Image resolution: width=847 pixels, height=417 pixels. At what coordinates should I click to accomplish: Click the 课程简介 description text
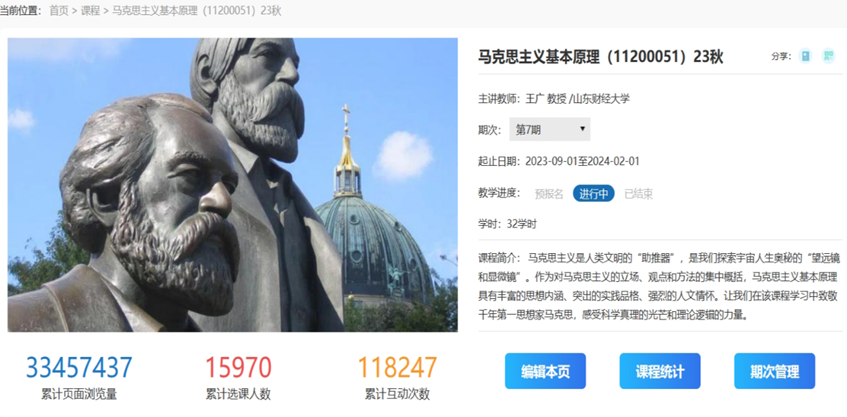[x=660, y=286]
